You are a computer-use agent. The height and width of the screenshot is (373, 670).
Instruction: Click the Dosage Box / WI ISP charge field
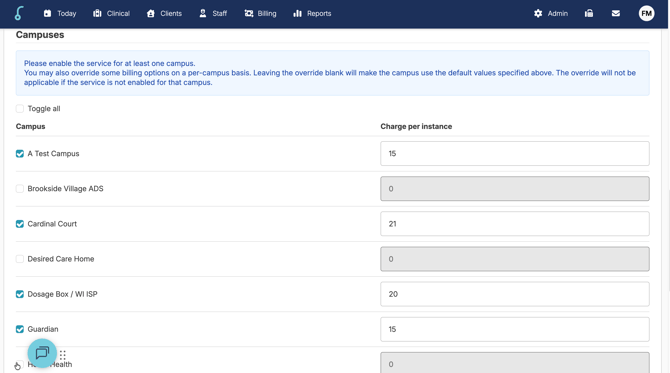(x=515, y=294)
